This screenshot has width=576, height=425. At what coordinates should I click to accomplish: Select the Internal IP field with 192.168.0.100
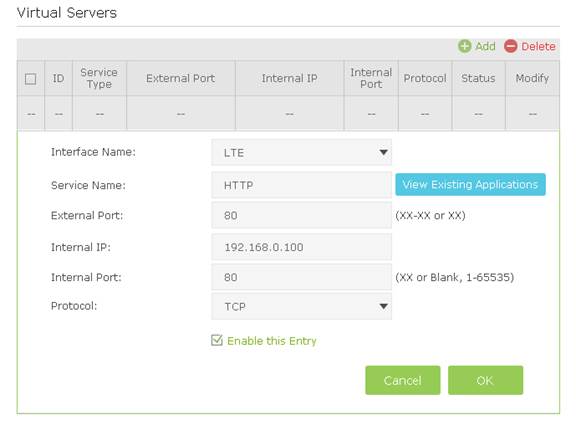[x=301, y=247]
